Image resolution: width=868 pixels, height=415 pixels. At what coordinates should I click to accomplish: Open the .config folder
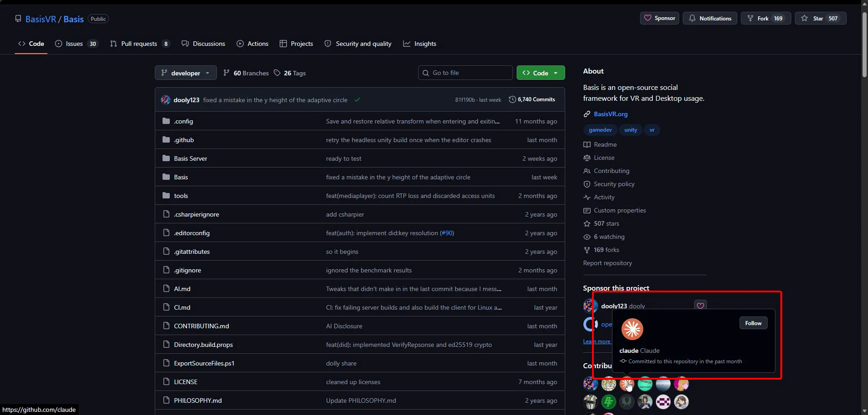click(183, 121)
